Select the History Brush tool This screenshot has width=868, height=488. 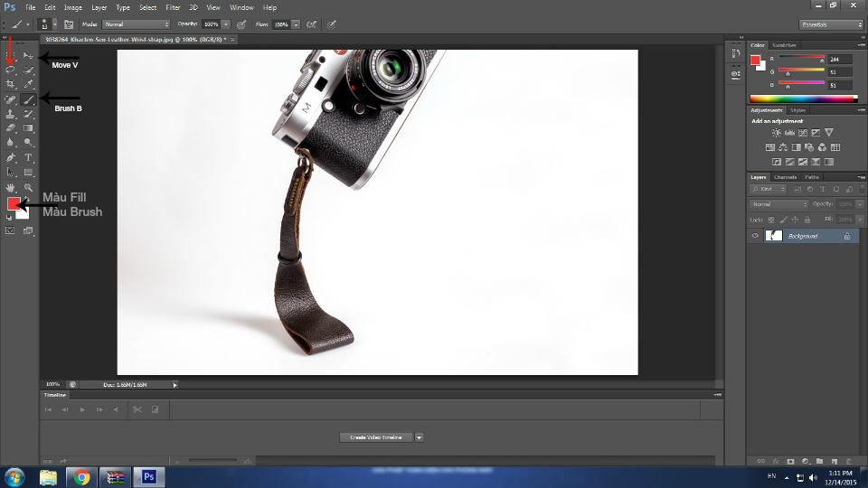(28, 114)
